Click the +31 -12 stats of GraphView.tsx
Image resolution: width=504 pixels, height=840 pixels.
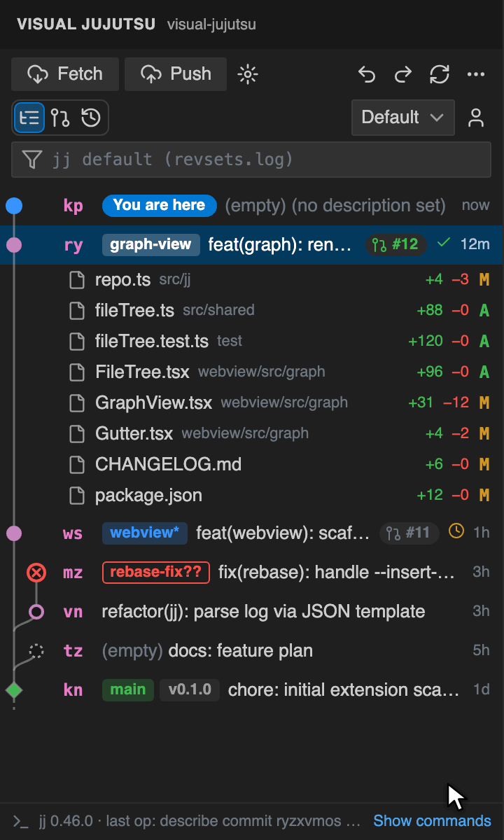point(439,402)
